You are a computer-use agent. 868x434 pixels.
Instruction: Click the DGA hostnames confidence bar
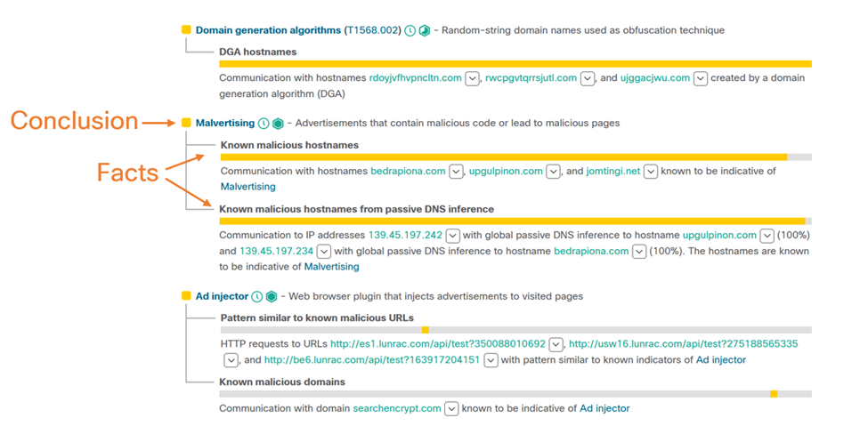(x=515, y=64)
